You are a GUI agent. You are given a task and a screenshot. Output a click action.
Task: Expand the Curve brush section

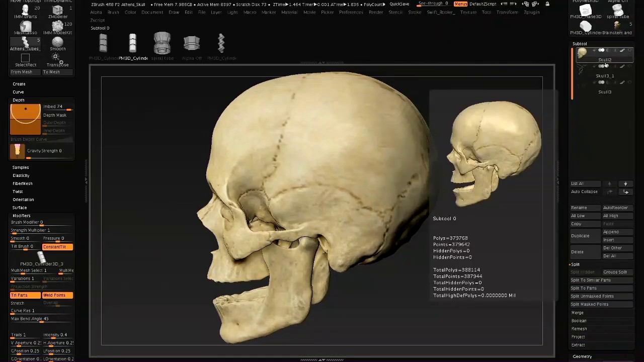click(18, 92)
